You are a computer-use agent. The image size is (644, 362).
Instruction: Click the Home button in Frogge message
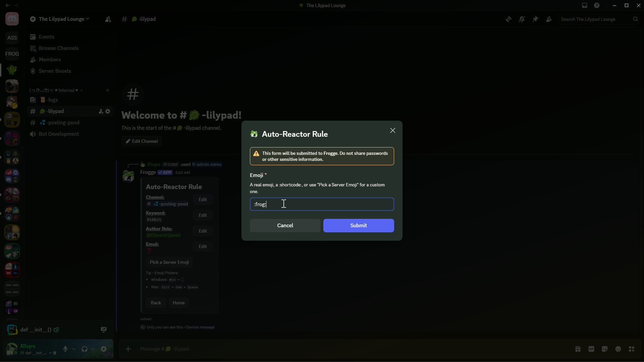178,303
